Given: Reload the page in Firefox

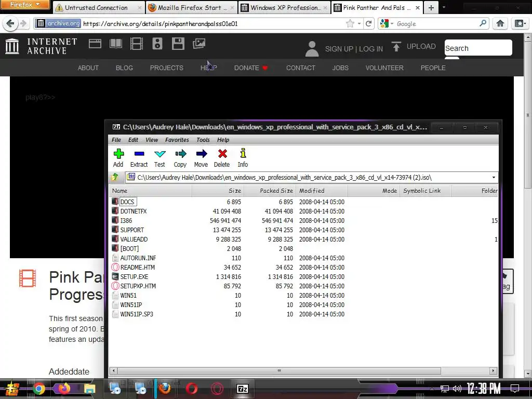Looking at the screenshot, I should tap(369, 23).
